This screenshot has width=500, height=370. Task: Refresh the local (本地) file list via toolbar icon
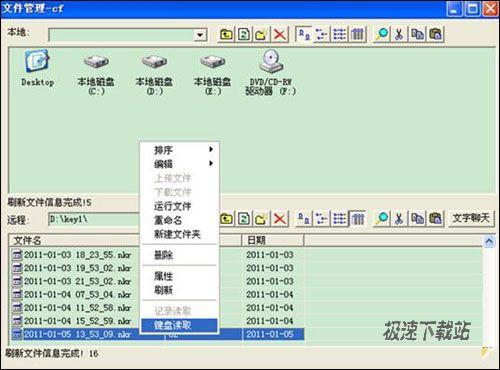coord(244,34)
